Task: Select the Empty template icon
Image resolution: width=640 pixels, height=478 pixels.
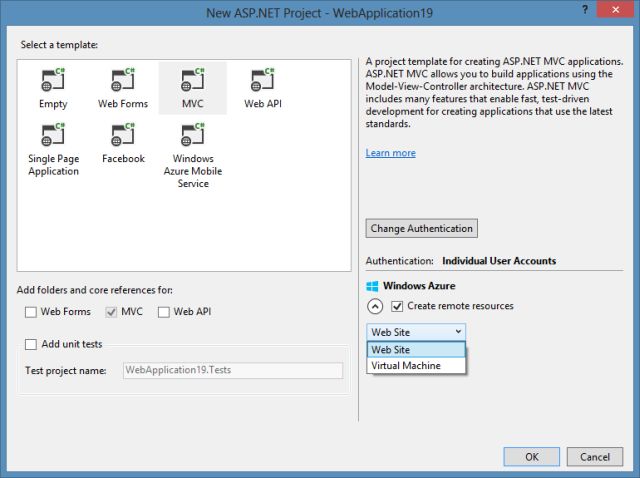Action: pos(53,80)
